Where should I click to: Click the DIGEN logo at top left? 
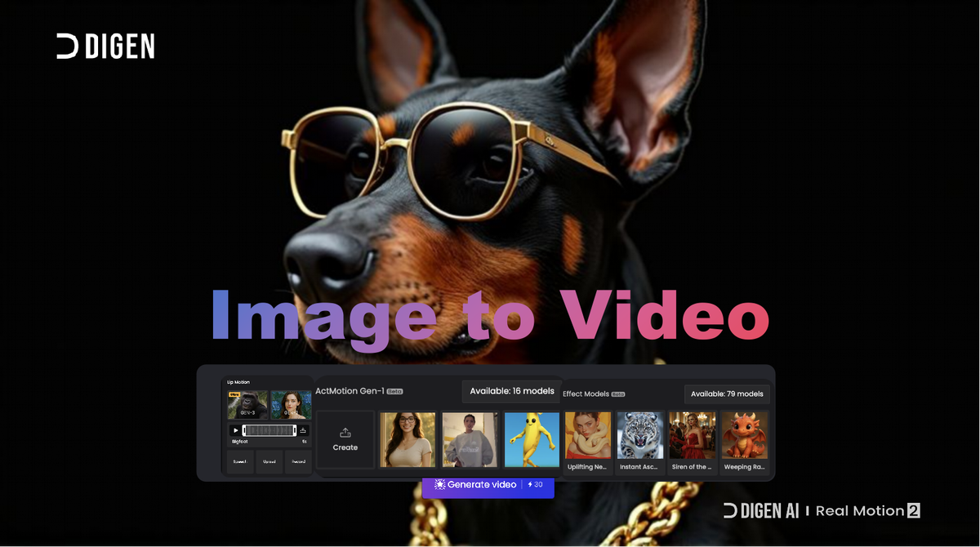point(105,47)
